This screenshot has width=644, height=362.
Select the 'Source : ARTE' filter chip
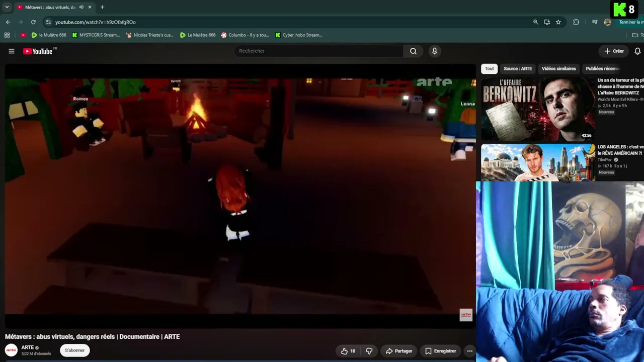[518, 69]
